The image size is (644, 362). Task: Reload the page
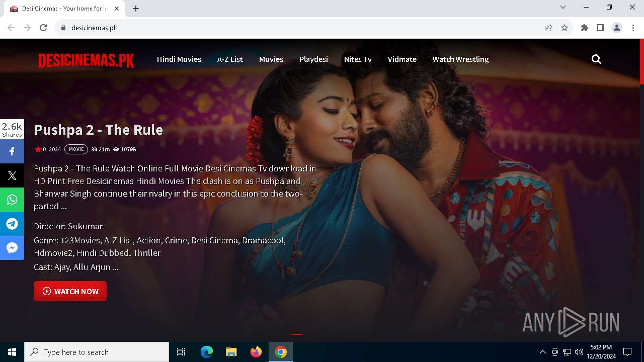click(43, 28)
